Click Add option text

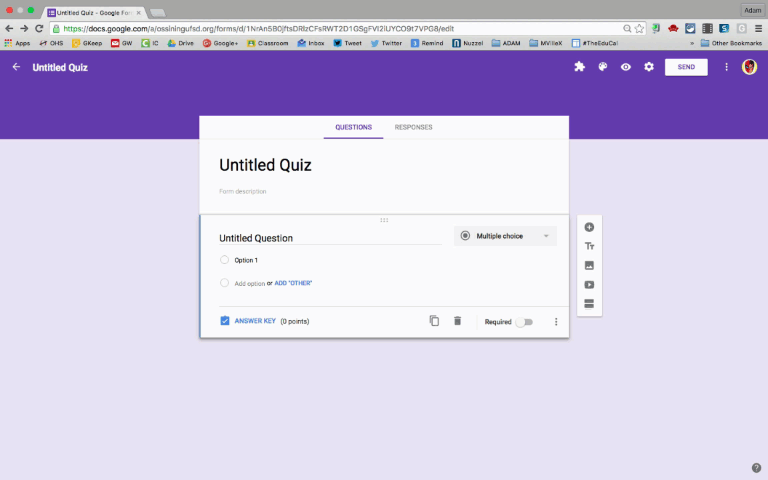click(x=249, y=284)
